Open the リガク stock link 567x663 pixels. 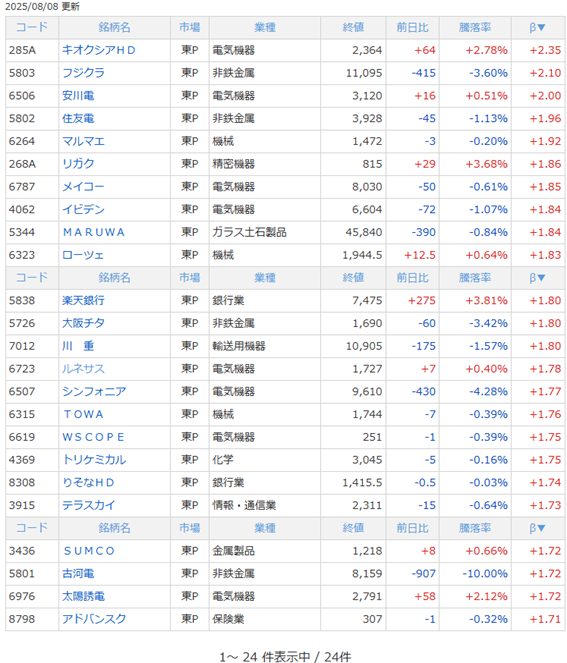[x=78, y=164]
